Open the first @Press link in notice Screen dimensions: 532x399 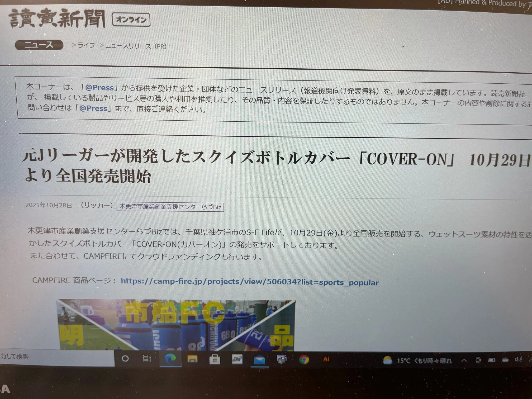pyautogui.click(x=99, y=88)
